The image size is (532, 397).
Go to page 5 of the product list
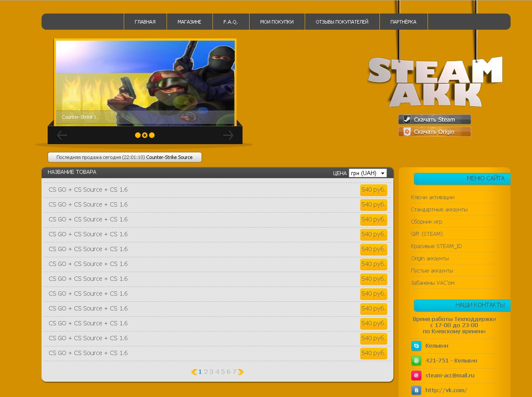click(223, 372)
